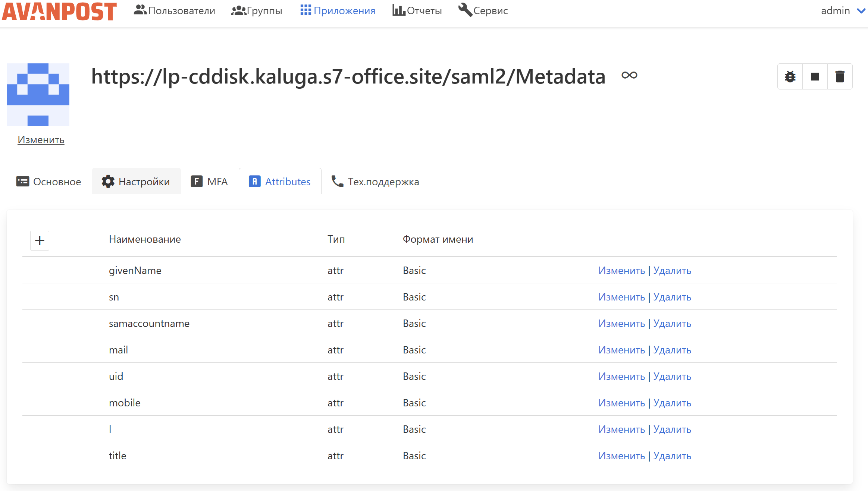The width and height of the screenshot is (868, 491).
Task: Switch to the Настройки tab
Action: (136, 182)
